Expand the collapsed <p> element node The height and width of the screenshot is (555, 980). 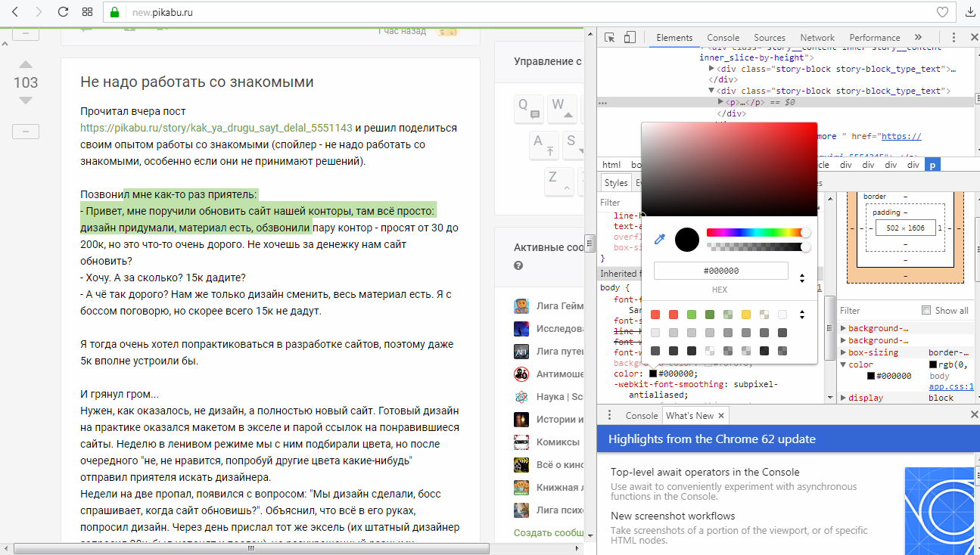721,102
